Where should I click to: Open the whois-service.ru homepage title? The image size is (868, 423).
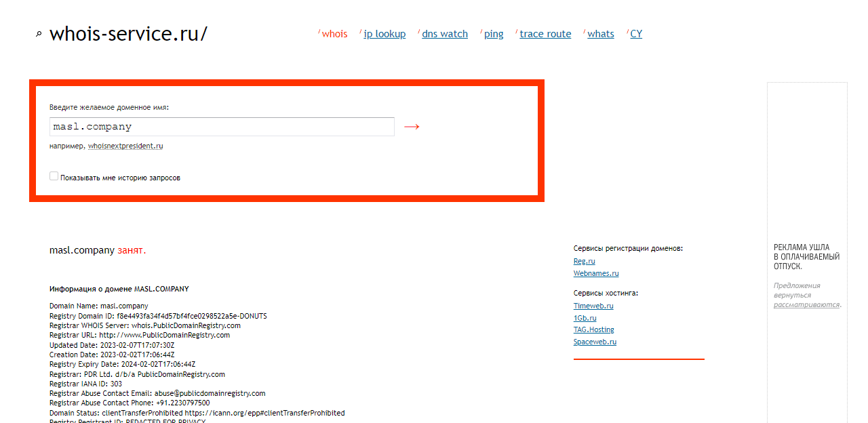coord(128,34)
